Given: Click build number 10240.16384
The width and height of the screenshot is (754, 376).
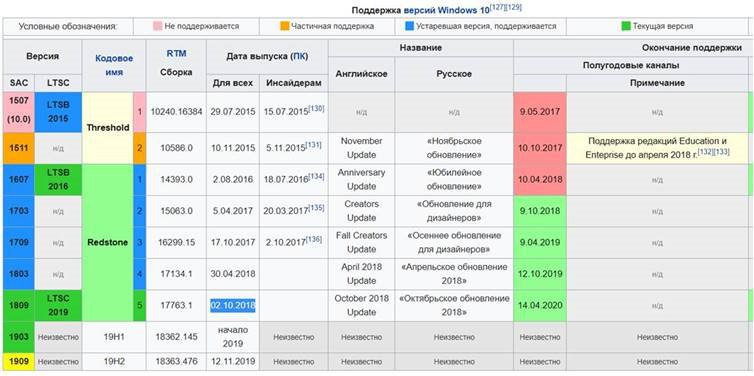Looking at the screenshot, I should pos(176,112).
